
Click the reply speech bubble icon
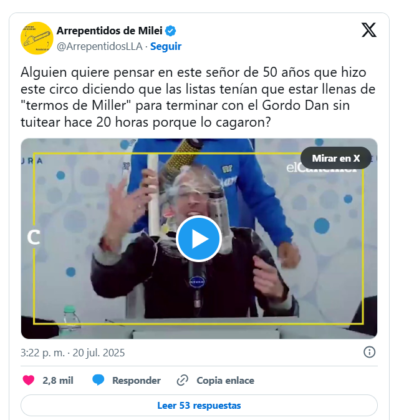tap(98, 380)
